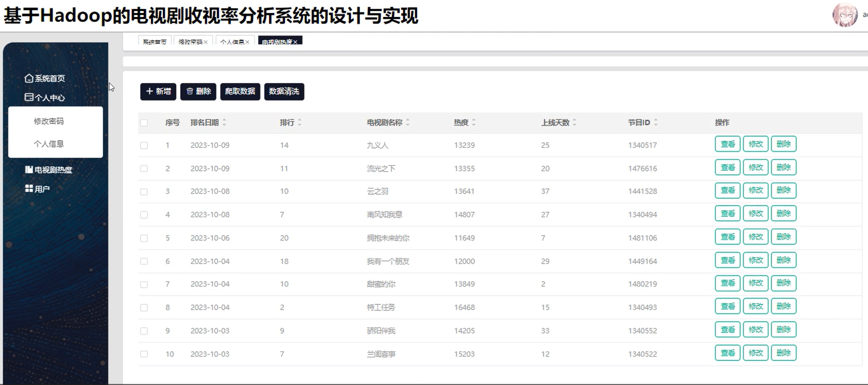Delete the 骄阳伴我 record
This screenshot has height=385, width=868.
coord(784,330)
